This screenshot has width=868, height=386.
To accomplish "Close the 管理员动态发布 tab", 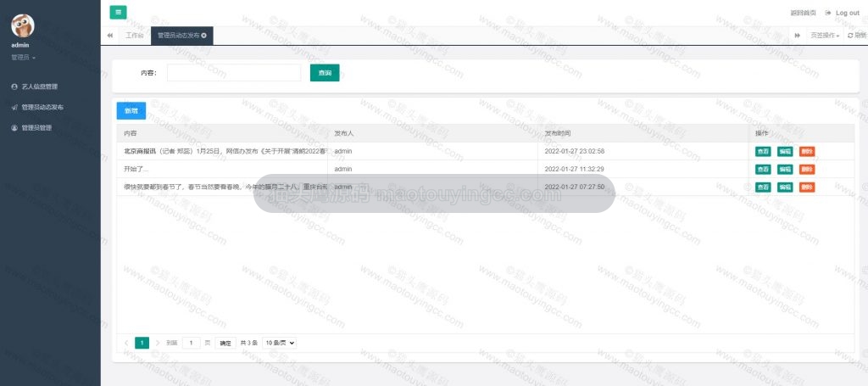I will [x=203, y=36].
